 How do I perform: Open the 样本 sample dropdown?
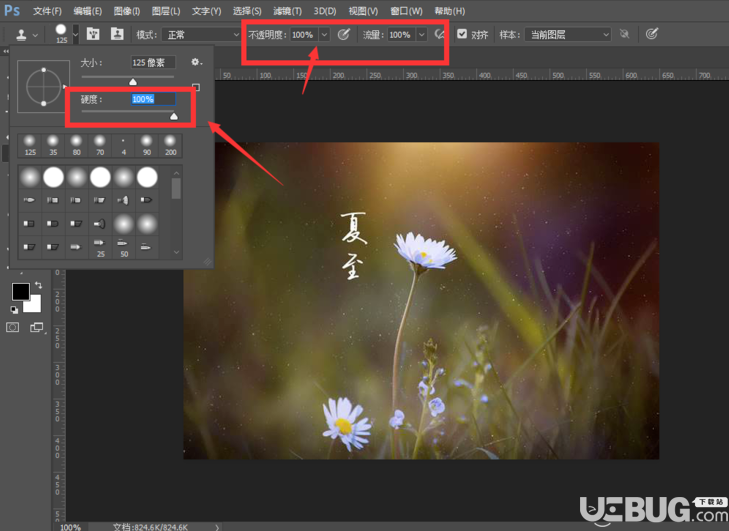tap(567, 34)
